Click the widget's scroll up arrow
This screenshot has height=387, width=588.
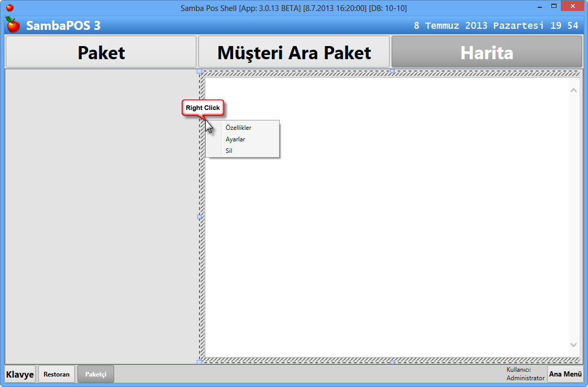[x=573, y=91]
